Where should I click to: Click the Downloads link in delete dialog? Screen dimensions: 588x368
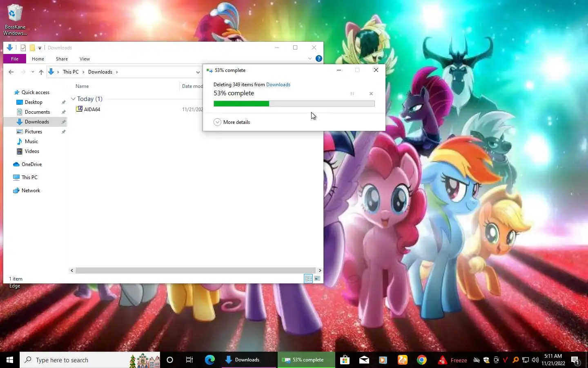pos(278,85)
